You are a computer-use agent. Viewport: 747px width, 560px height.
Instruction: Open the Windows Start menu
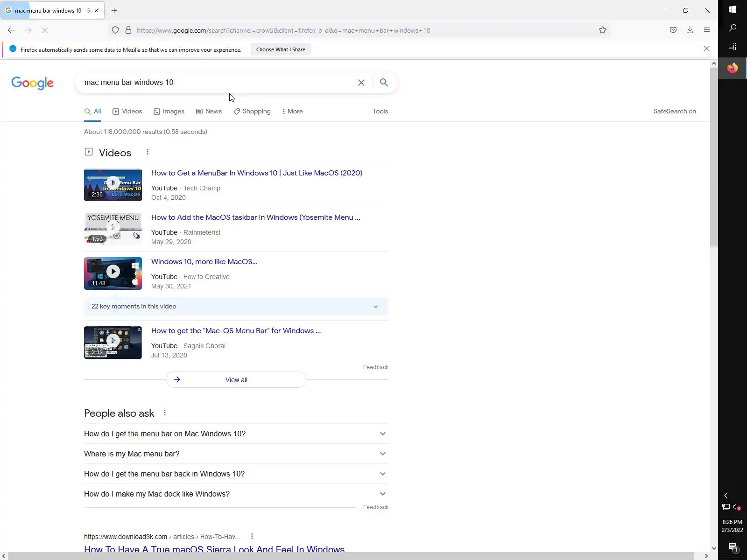pyautogui.click(x=733, y=9)
